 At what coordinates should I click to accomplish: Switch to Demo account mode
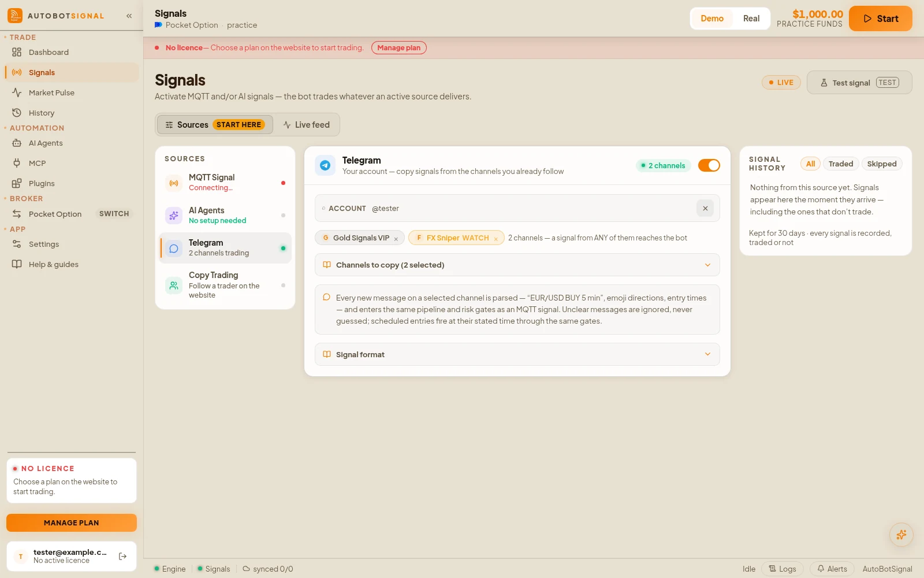pyautogui.click(x=712, y=18)
